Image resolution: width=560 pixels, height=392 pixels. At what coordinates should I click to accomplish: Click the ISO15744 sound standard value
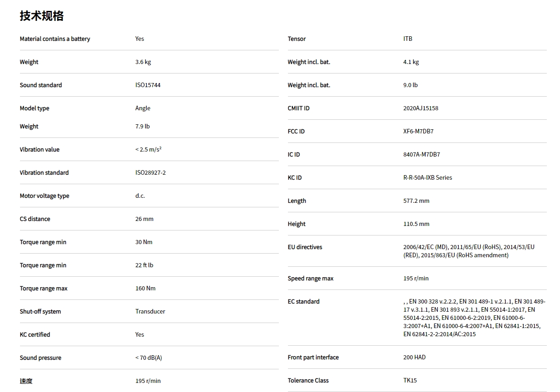click(x=148, y=85)
